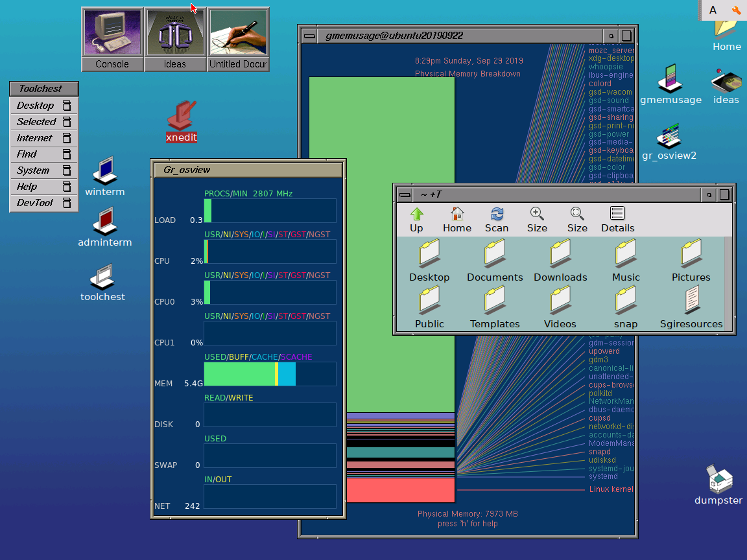This screenshot has width=747, height=560.
Task: Click the minimized Console window thumbnail
Action: [112, 31]
